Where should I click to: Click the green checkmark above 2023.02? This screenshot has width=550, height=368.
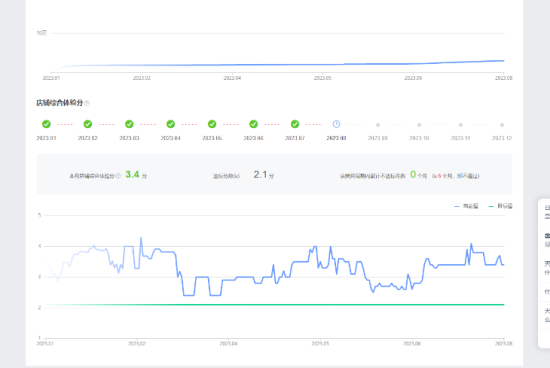(88, 124)
